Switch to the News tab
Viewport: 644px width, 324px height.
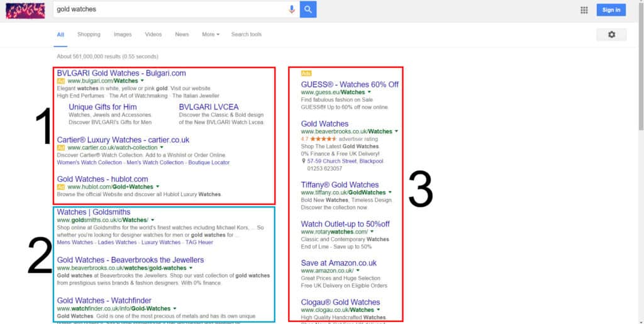click(182, 35)
